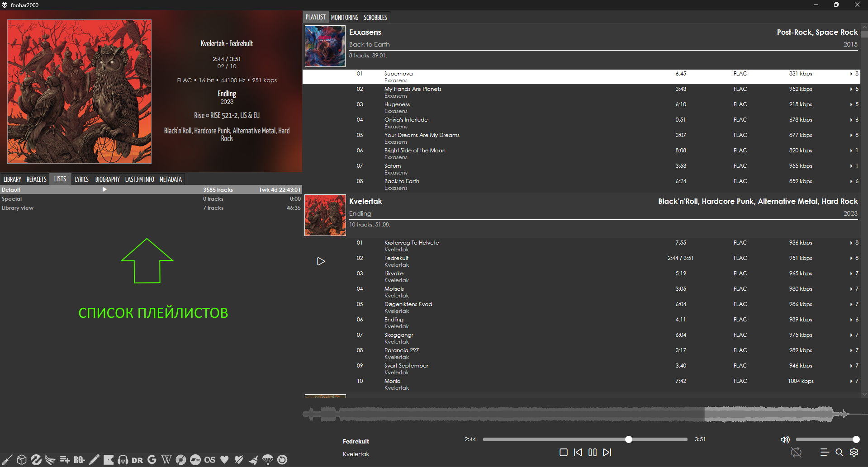Screen dimensions: 868x467
Task: Open the Lyrics tab
Action: (x=81, y=179)
